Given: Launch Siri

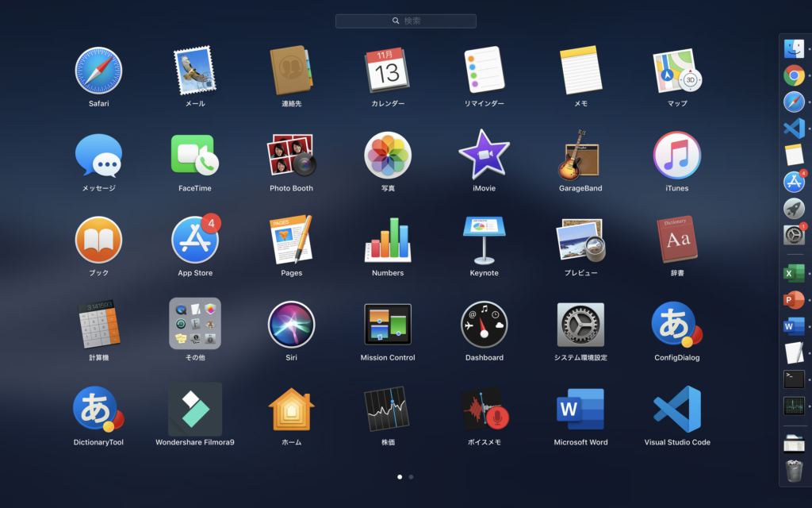Looking at the screenshot, I should pyautogui.click(x=291, y=325).
